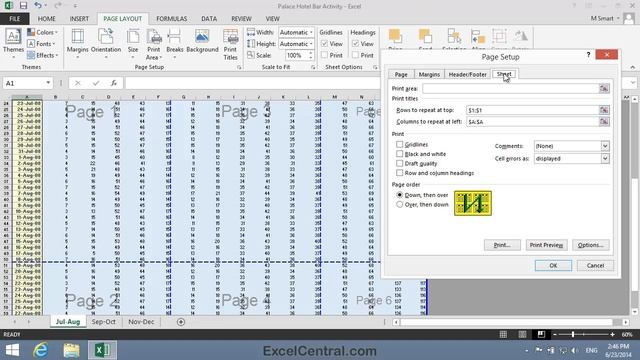Open Width Automatic dropdown

[311, 32]
